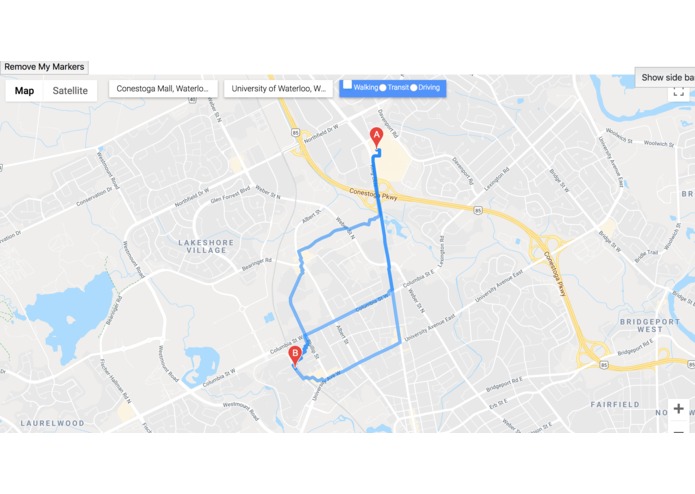Click the Conestoga Mall origin input field
The width and height of the screenshot is (695, 494).
163,89
